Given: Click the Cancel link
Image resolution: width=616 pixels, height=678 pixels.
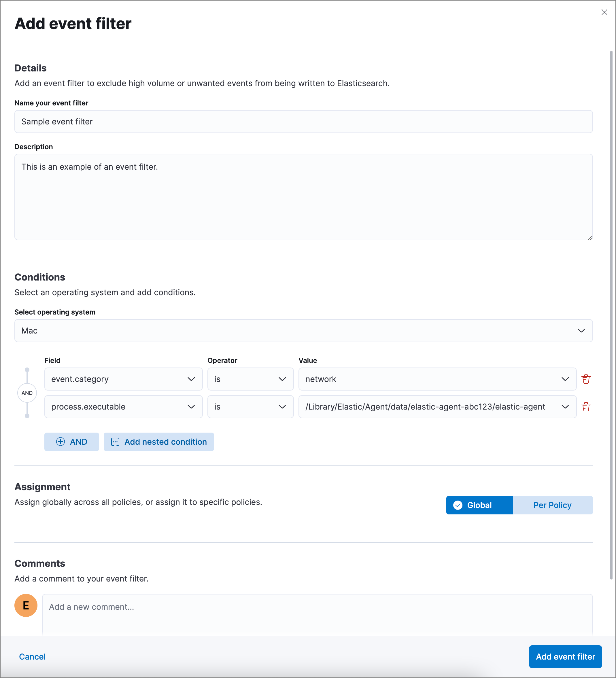Looking at the screenshot, I should [32, 656].
